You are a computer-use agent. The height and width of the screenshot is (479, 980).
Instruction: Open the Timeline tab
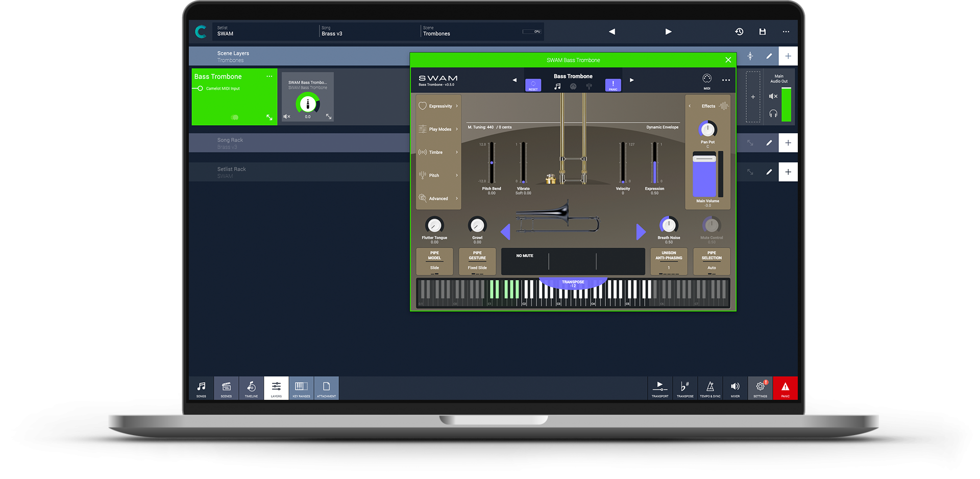tap(251, 388)
